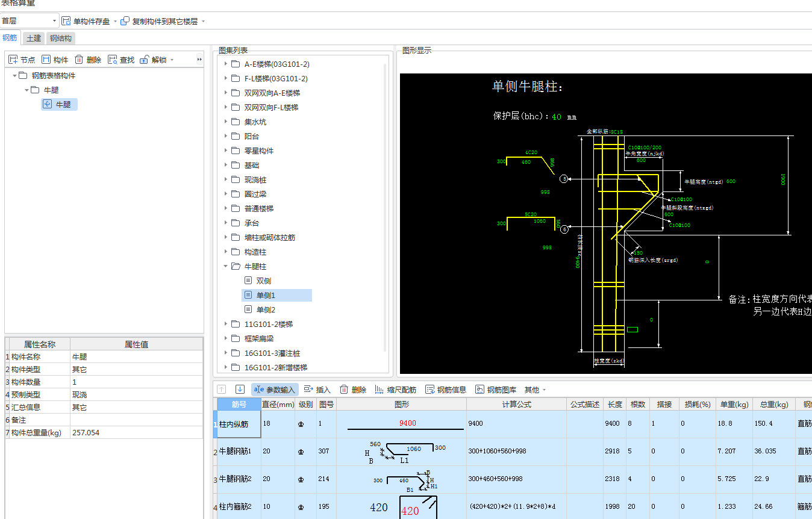Collapse the 钢筋表格构件 tree root
The image size is (812, 519).
(14, 76)
